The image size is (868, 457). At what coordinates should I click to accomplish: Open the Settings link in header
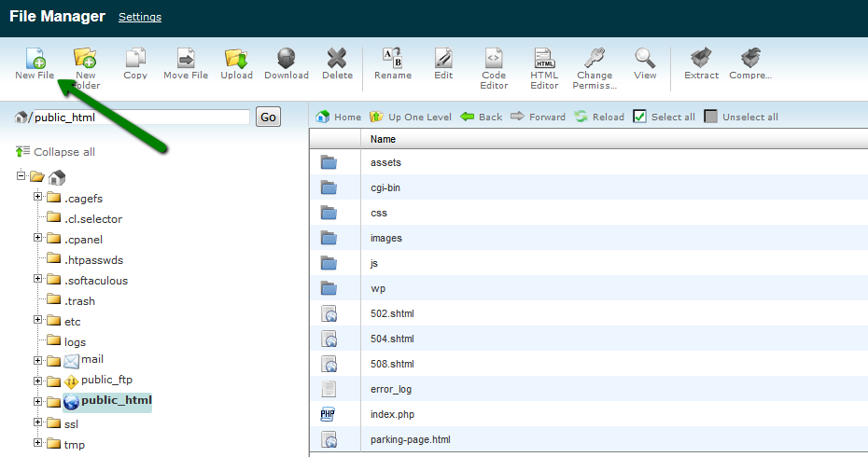pyautogui.click(x=140, y=17)
